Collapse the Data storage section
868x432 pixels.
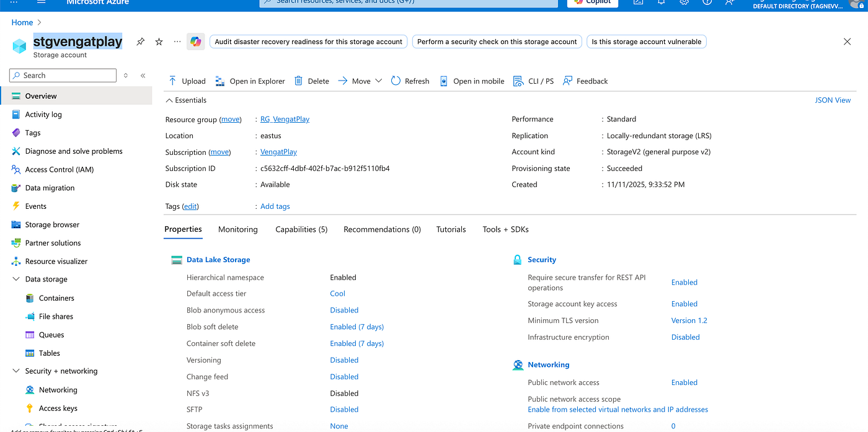(x=16, y=279)
